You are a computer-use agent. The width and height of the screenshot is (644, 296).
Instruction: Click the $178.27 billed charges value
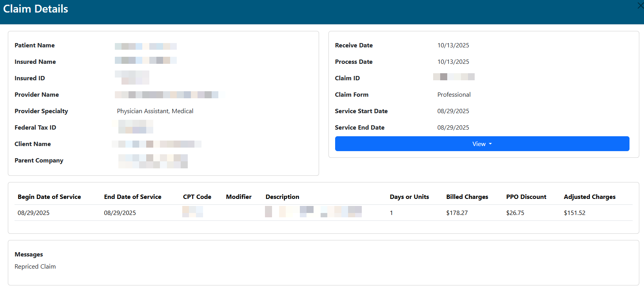[457, 213]
